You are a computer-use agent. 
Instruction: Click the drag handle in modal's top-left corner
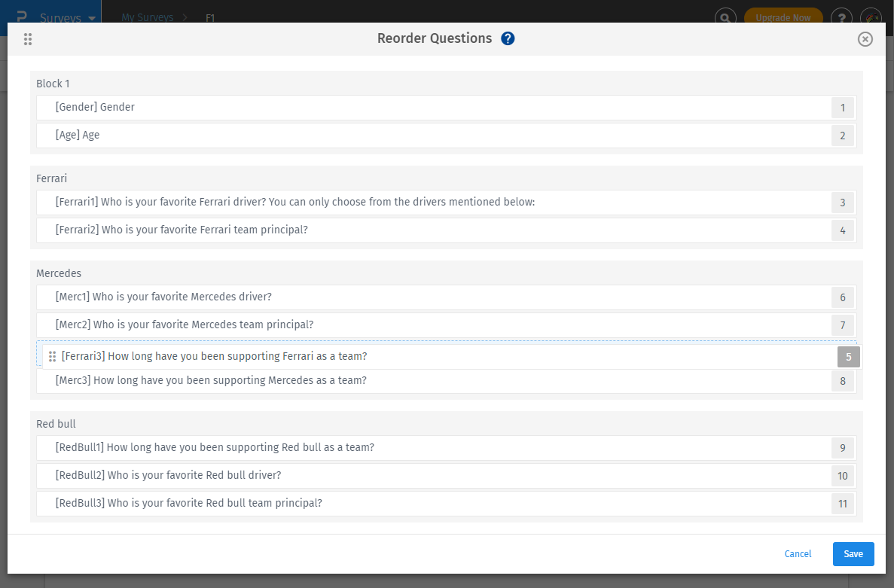pos(28,38)
